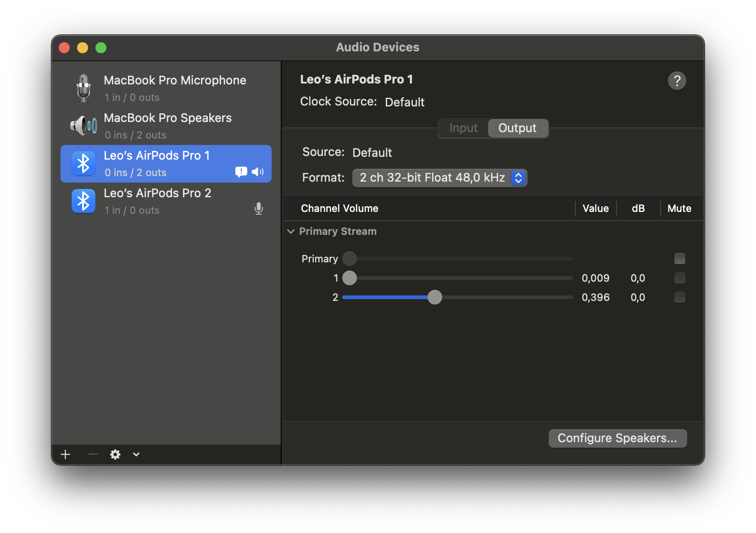Open the Format popup menu
Image resolution: width=756 pixels, height=533 pixels.
pyautogui.click(x=439, y=178)
